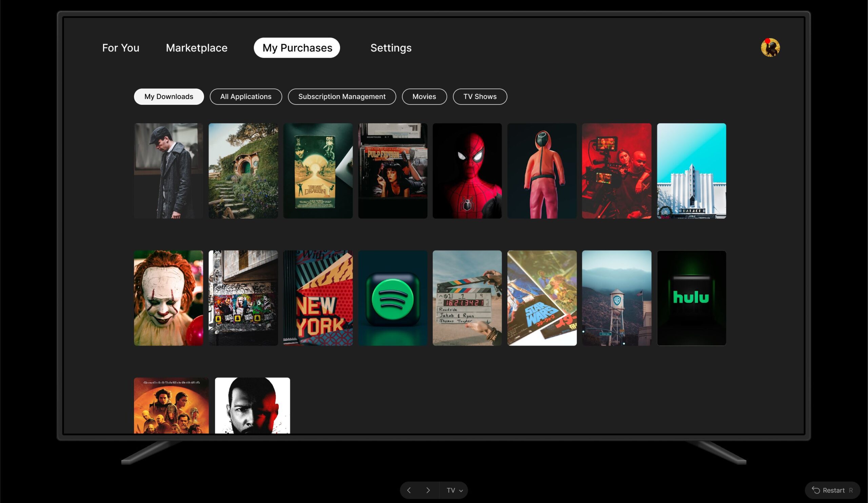Viewport: 868px width, 503px height.
Task: Click the Restart button
Action: 832,490
